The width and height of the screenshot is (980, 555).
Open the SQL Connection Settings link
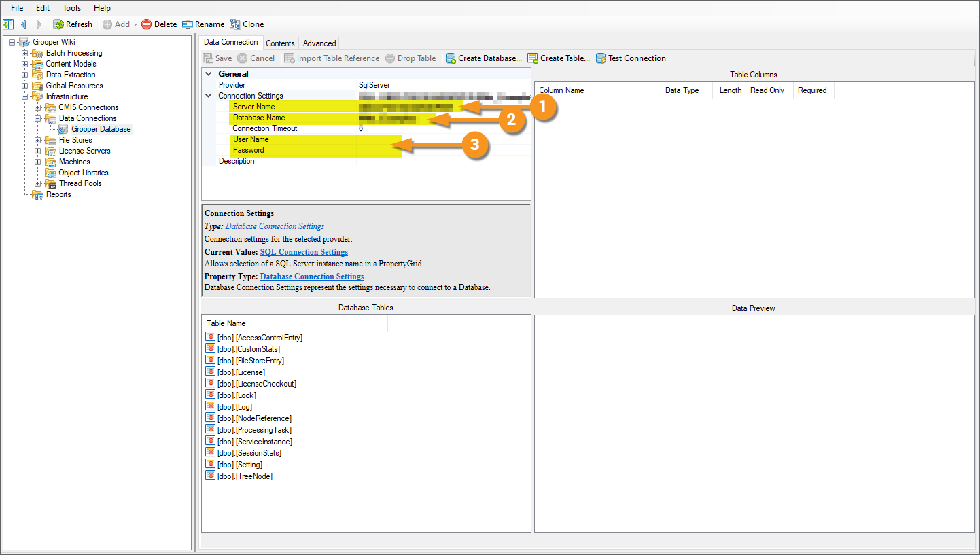(304, 252)
